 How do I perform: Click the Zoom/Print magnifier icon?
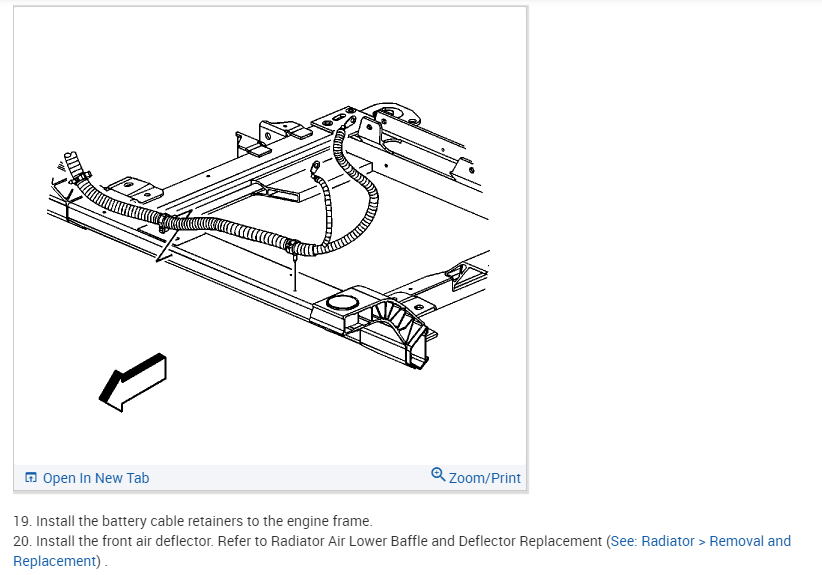(438, 474)
